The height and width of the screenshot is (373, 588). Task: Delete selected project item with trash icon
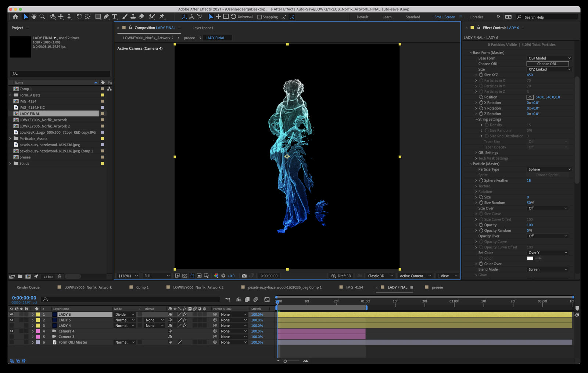(x=60, y=276)
